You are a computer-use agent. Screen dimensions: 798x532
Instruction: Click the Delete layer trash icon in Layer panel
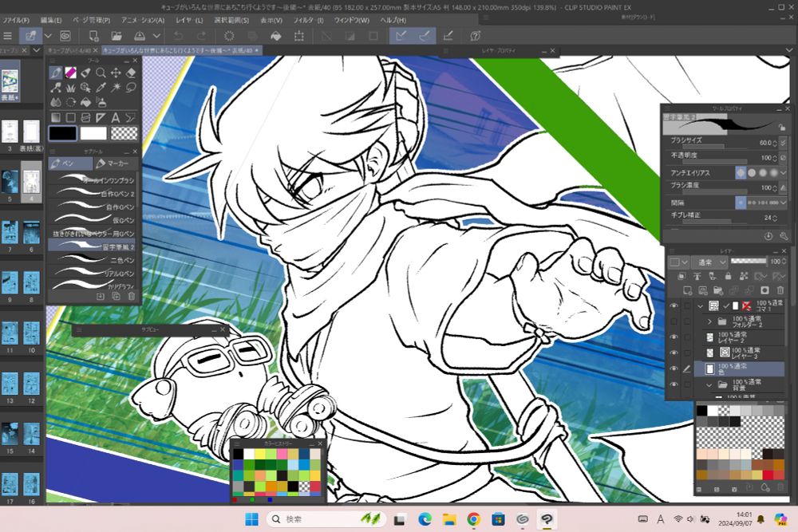780,290
